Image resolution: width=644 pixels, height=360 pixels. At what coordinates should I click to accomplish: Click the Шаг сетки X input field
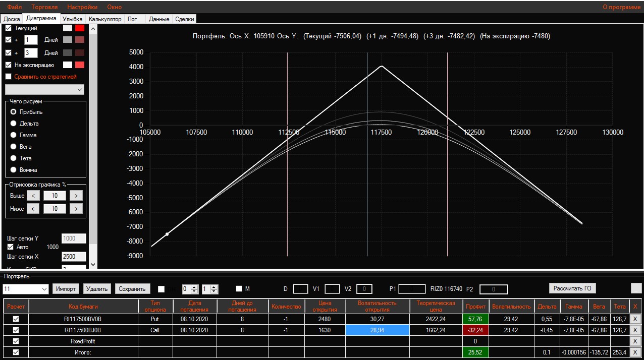(x=74, y=257)
